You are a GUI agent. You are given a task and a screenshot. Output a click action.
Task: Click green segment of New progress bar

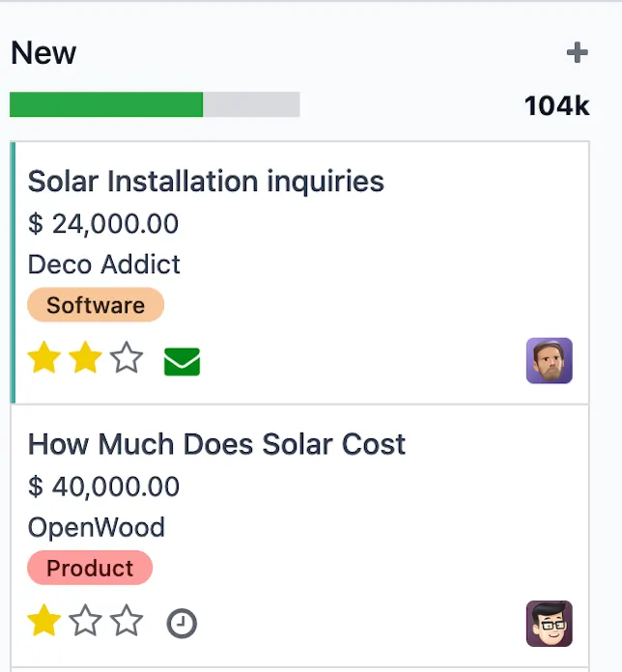[x=106, y=104]
